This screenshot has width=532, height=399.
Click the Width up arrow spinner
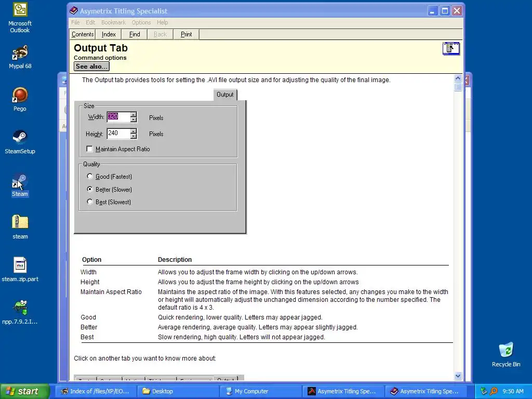(134, 114)
